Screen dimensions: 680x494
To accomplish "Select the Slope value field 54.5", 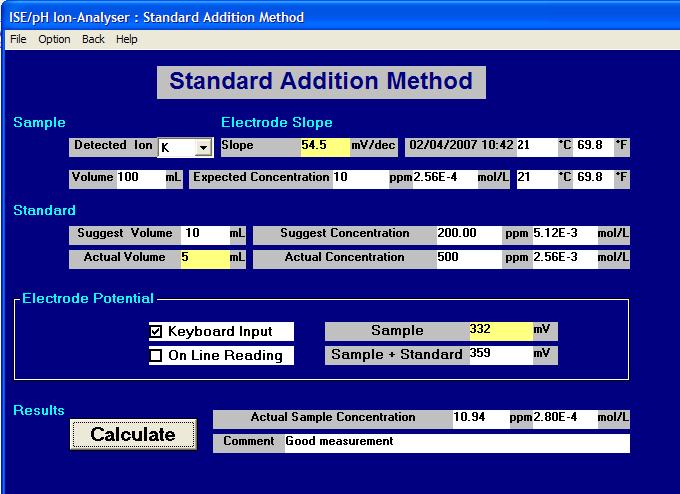I will (x=325, y=147).
